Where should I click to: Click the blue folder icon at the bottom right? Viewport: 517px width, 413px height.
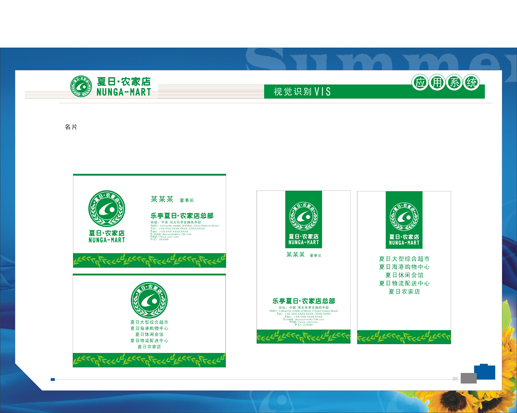point(485,372)
